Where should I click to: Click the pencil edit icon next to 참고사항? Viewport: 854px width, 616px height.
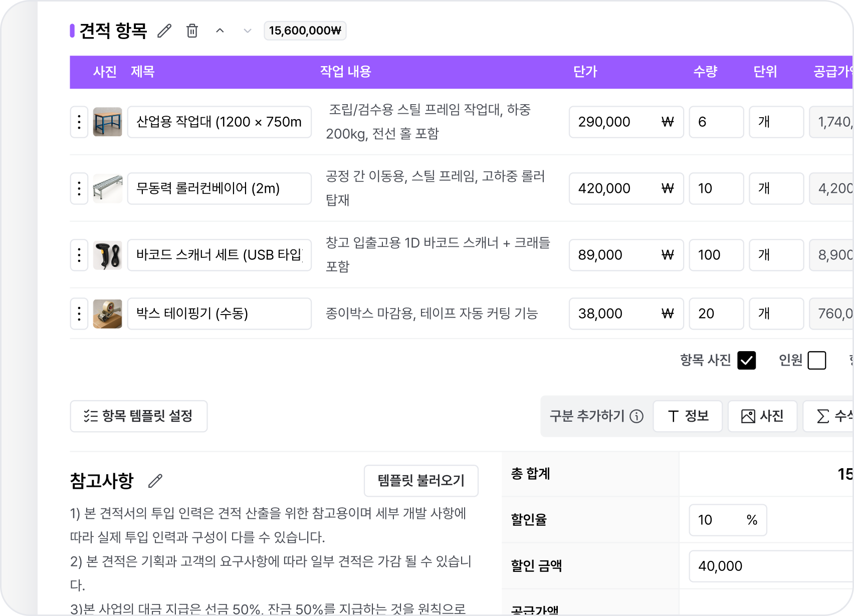[155, 481]
